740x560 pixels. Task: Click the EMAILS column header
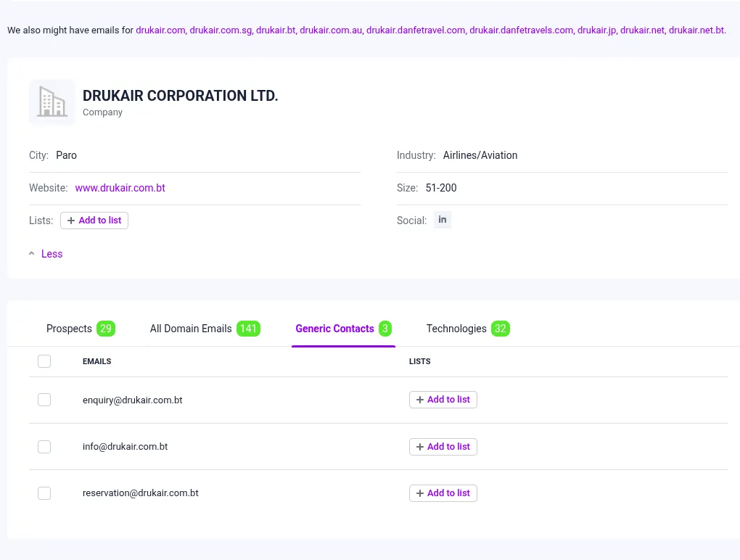(x=96, y=361)
